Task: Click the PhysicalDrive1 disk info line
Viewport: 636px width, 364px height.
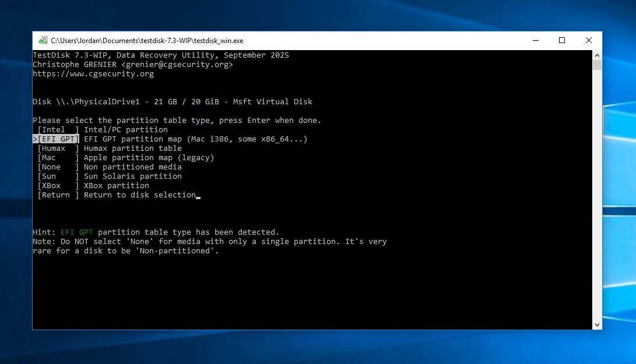Action: [173, 102]
